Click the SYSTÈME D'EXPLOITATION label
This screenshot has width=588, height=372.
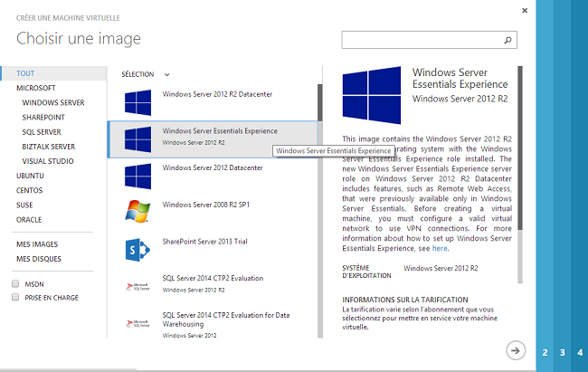coord(366,272)
